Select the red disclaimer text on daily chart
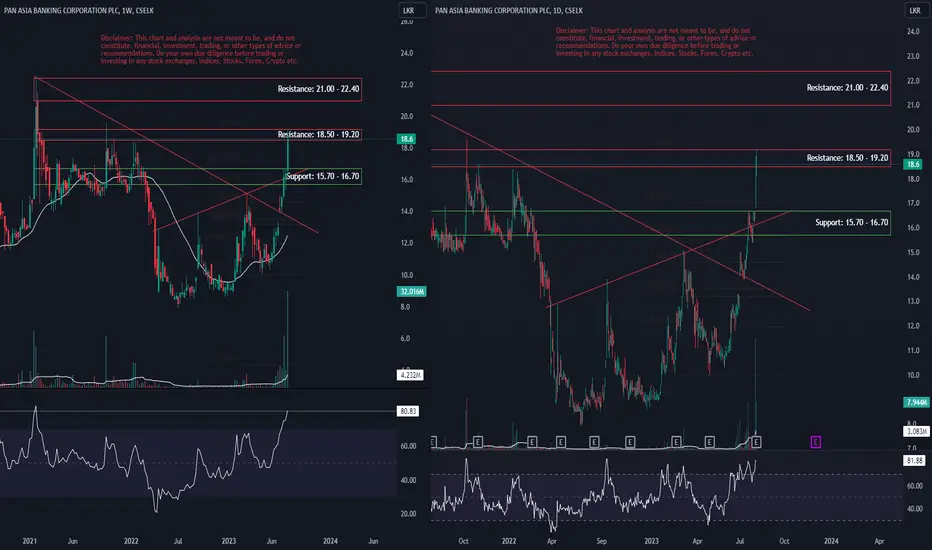This screenshot has width=932, height=550. point(656,42)
